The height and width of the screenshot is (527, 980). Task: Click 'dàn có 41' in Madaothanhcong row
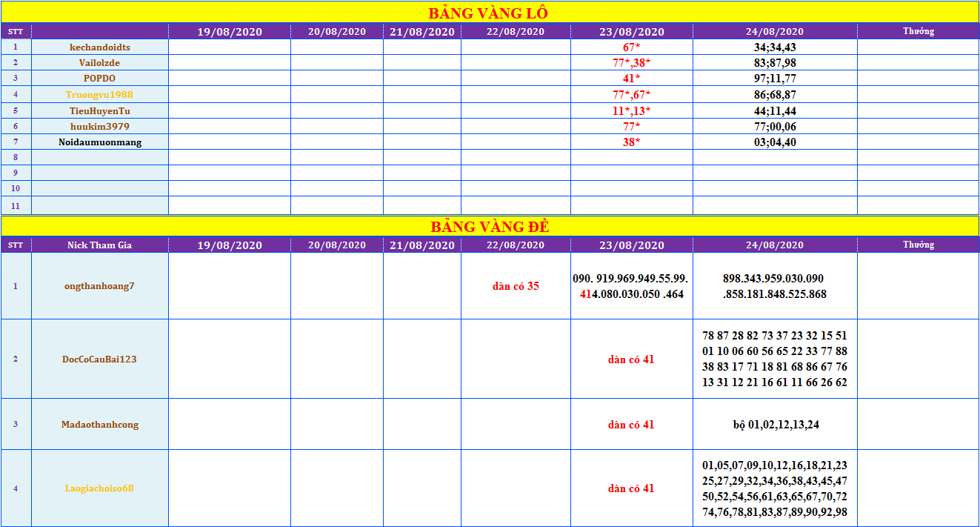pyautogui.click(x=632, y=424)
